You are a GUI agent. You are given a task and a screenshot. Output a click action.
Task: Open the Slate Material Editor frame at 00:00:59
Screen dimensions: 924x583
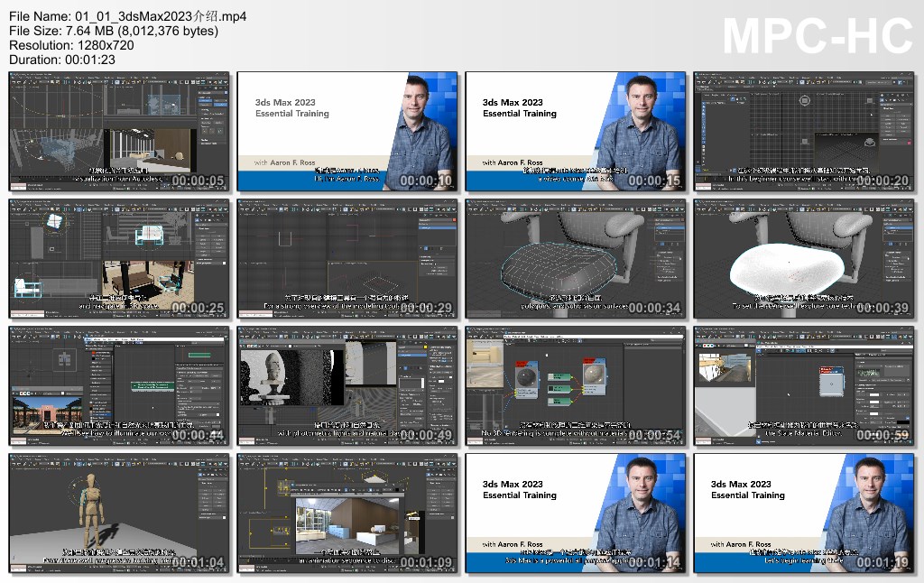pyautogui.click(x=804, y=386)
